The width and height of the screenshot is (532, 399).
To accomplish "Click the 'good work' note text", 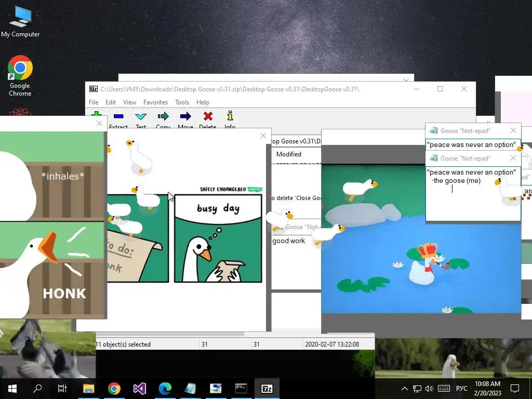I will tap(289, 241).
